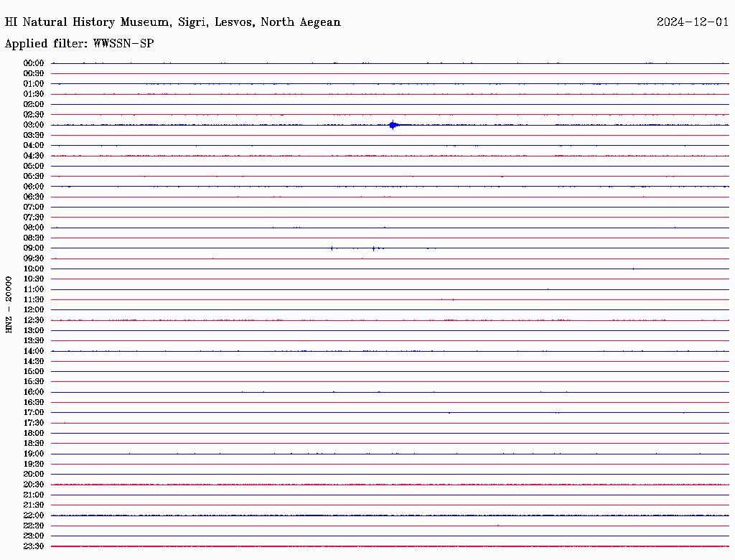
Task: Click the 11:30 time label
Action: (34, 299)
